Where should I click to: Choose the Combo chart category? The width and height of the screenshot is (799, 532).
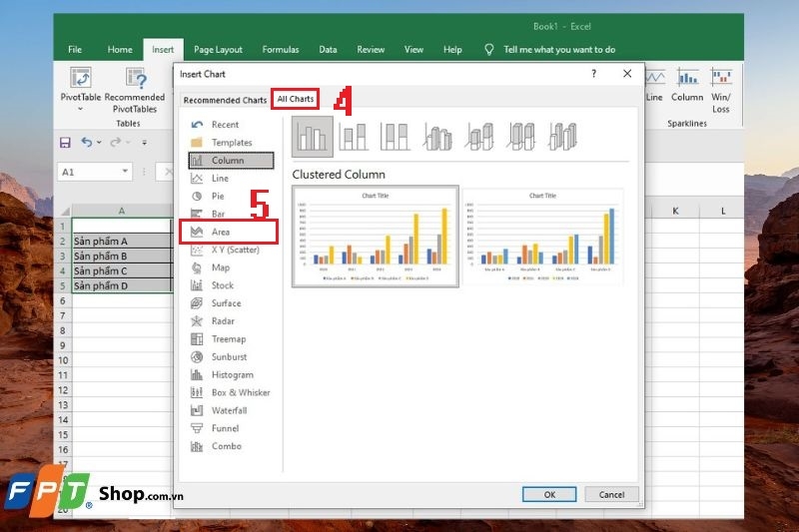231,446
